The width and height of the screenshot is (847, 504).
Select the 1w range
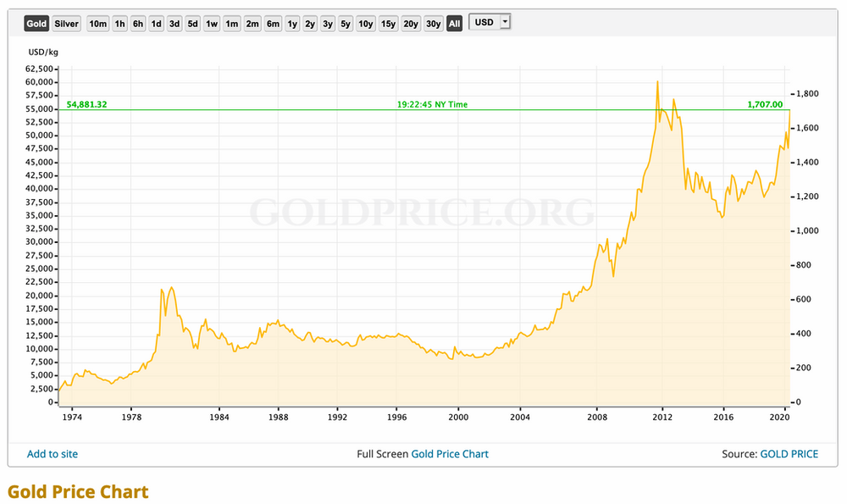212,23
